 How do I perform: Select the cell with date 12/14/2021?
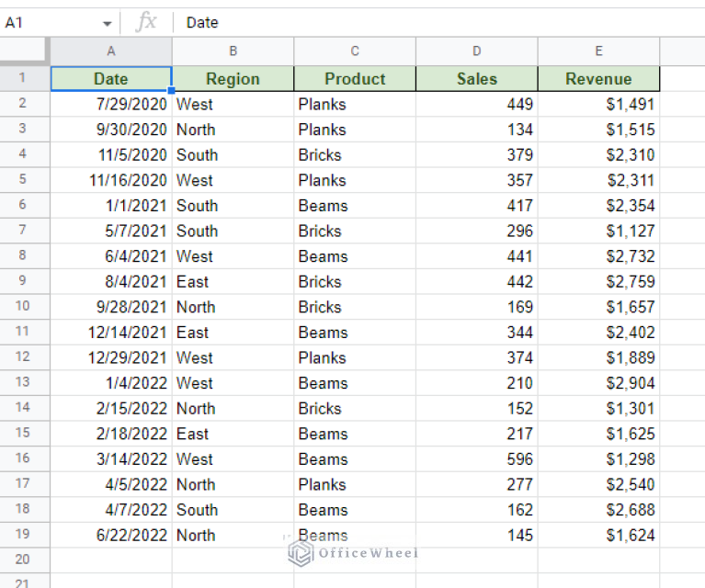pyautogui.click(x=111, y=333)
